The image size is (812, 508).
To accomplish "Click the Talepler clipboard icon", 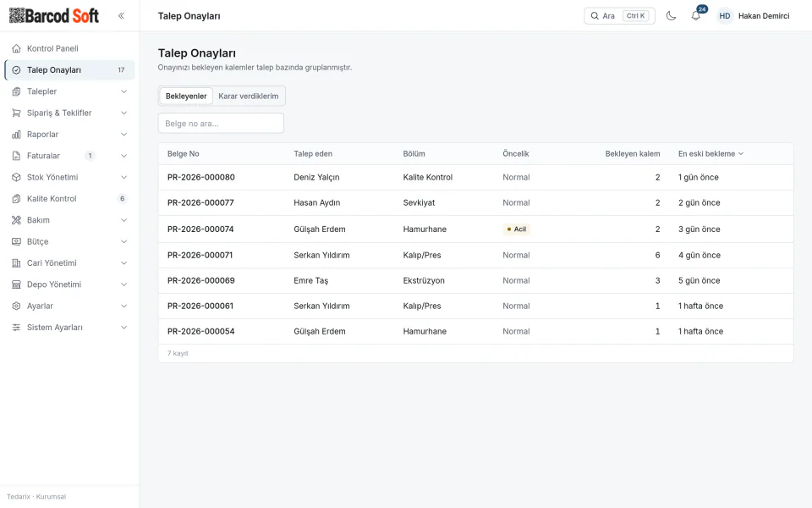I will 17,91.
